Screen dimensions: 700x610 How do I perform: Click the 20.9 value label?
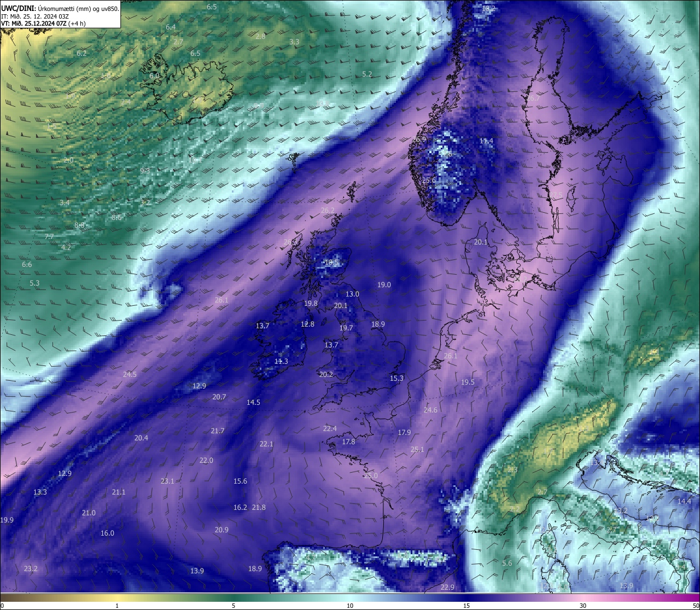click(221, 530)
